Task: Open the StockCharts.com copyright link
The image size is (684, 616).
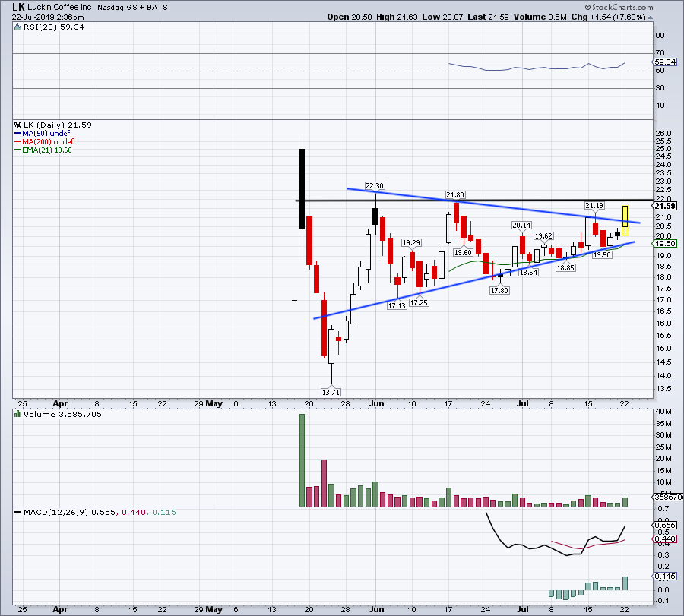Action: click(x=619, y=7)
